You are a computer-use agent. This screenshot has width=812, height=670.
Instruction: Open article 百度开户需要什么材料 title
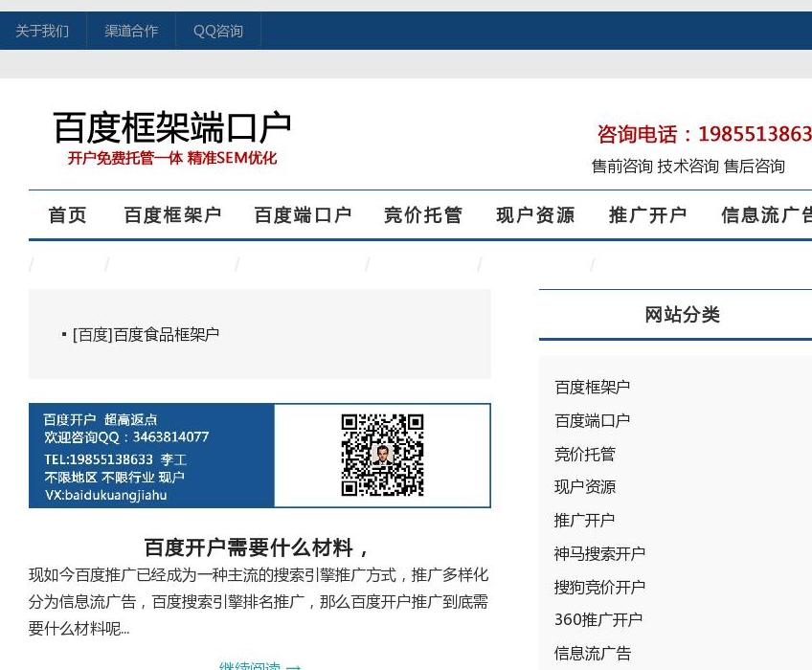(x=256, y=547)
